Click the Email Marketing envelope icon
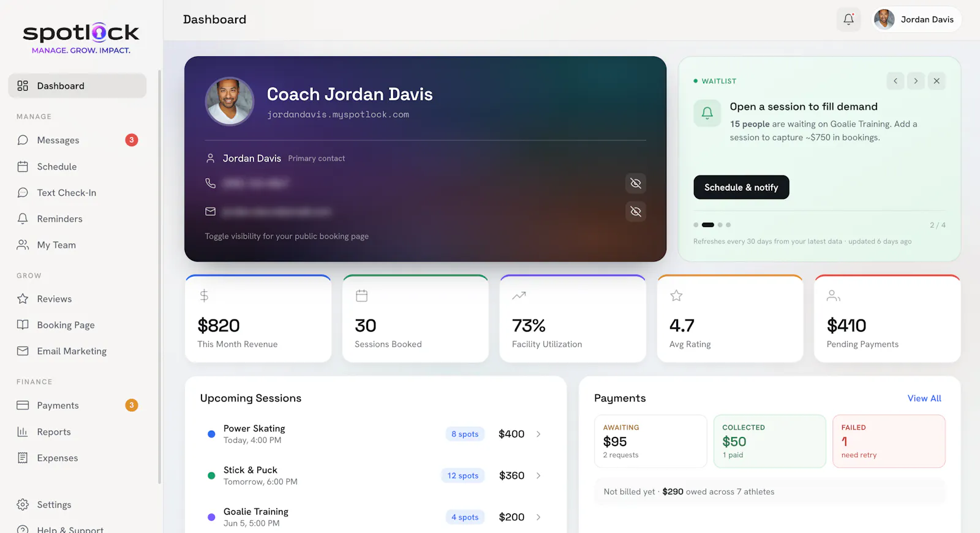980x533 pixels. pyautogui.click(x=23, y=351)
